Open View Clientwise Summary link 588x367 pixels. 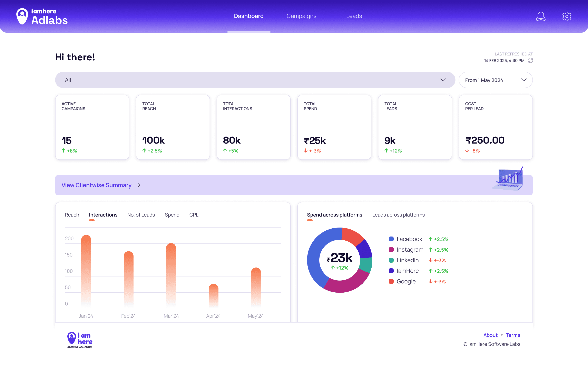[x=96, y=185]
